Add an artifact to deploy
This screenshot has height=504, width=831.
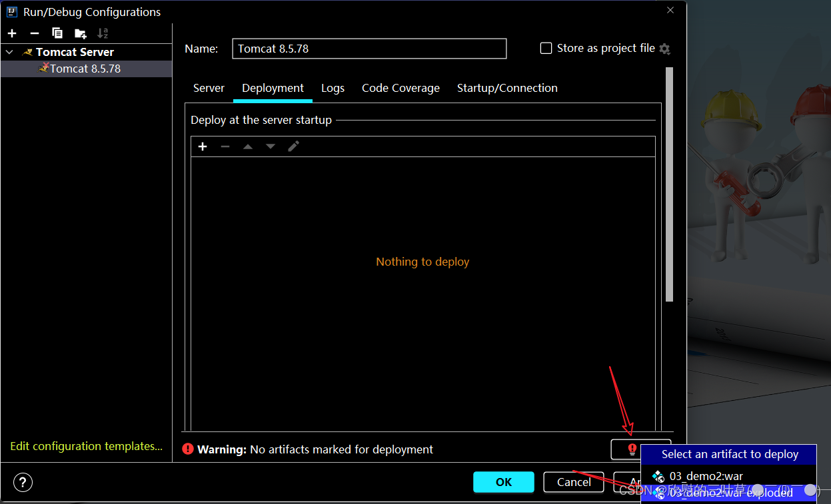pos(203,146)
